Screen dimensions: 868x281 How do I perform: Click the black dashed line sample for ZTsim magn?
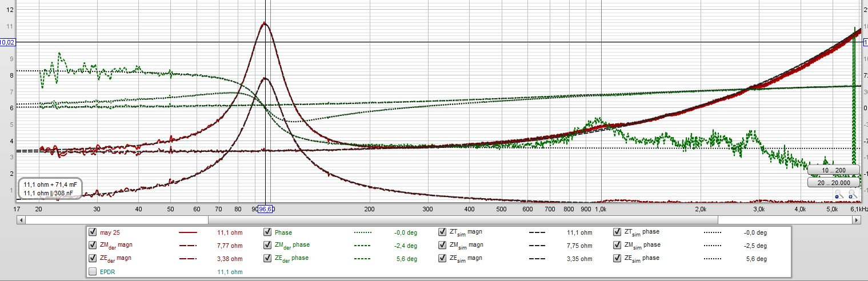(537, 233)
